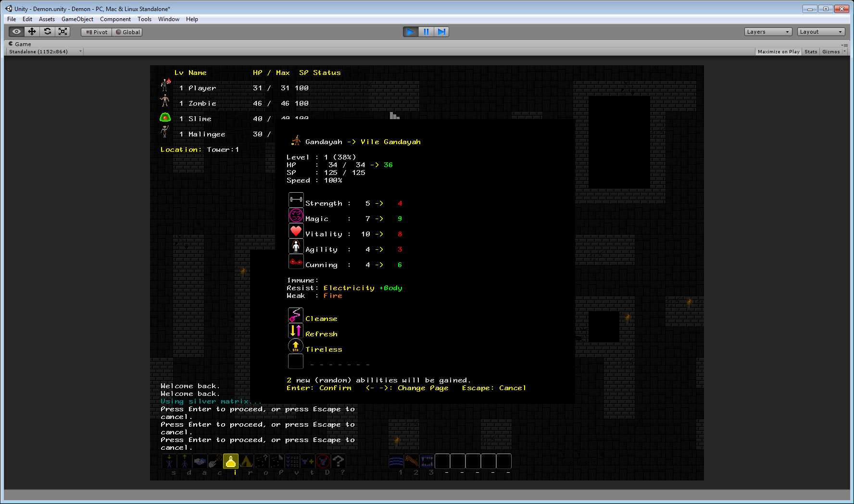Open the Layout dropdown
854x504 pixels.
click(x=821, y=32)
